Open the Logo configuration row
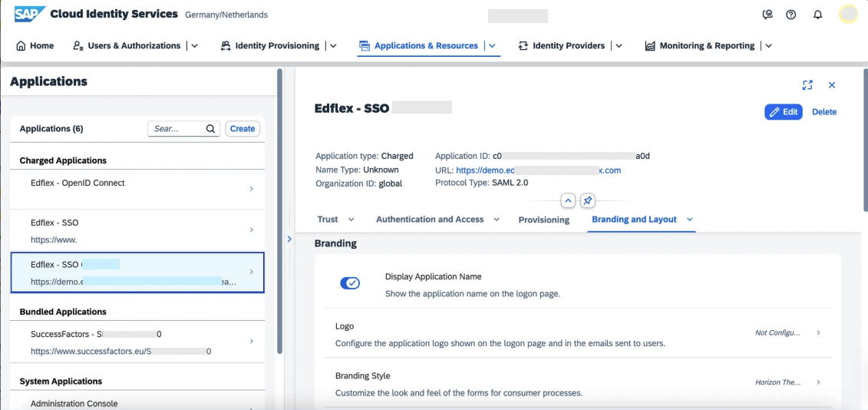Image resolution: width=868 pixels, height=410 pixels. pos(578,333)
